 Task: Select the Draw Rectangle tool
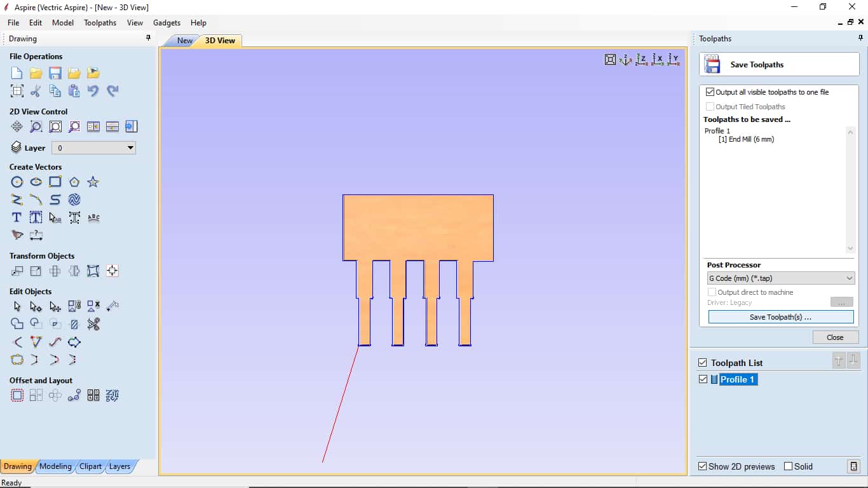pos(55,182)
